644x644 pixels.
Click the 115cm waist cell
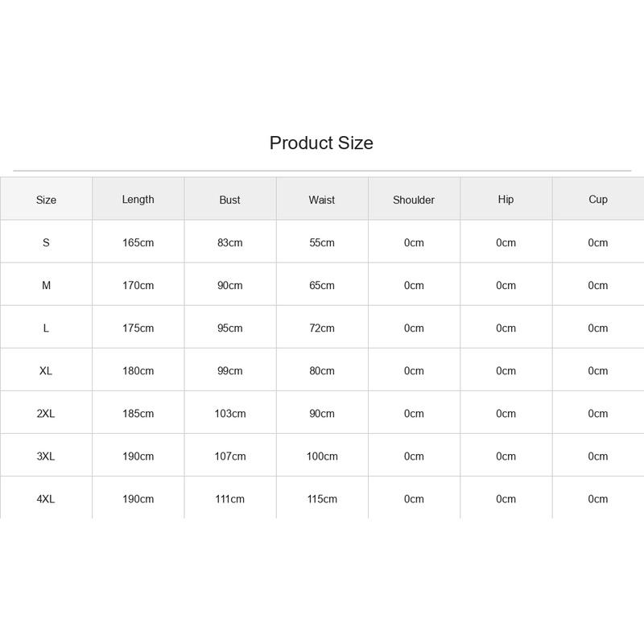(x=322, y=498)
